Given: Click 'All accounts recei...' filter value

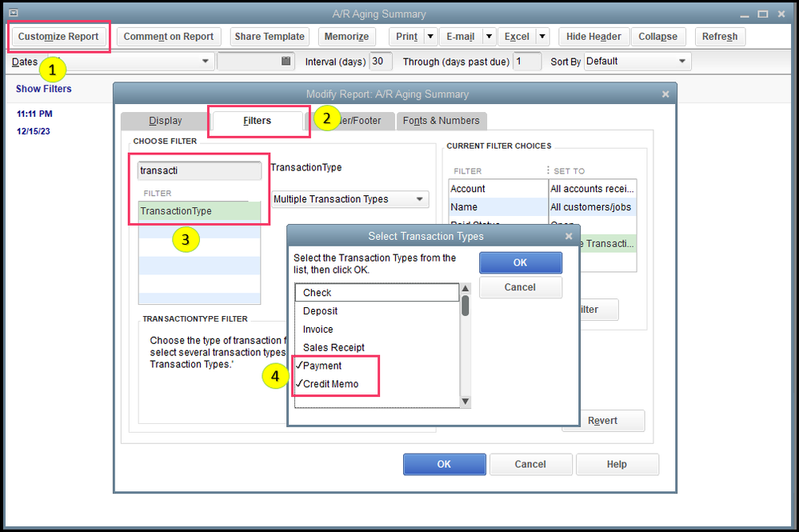Looking at the screenshot, I should [x=592, y=189].
